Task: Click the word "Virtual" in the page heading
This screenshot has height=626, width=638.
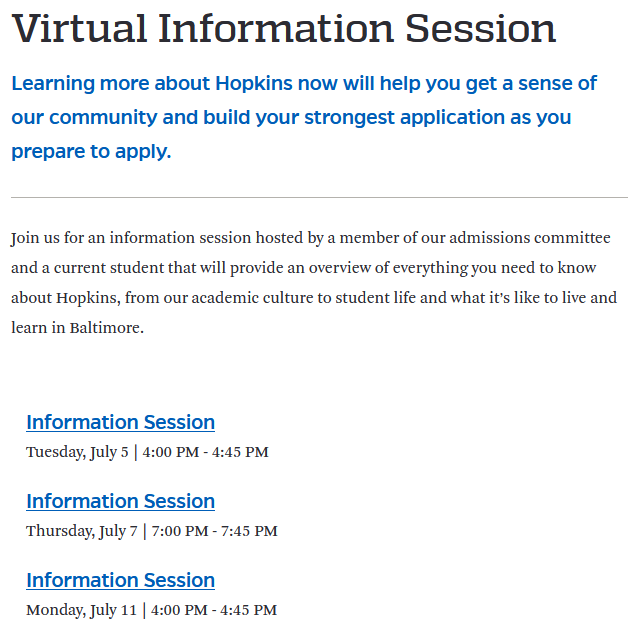Action: pyautogui.click(x=79, y=28)
